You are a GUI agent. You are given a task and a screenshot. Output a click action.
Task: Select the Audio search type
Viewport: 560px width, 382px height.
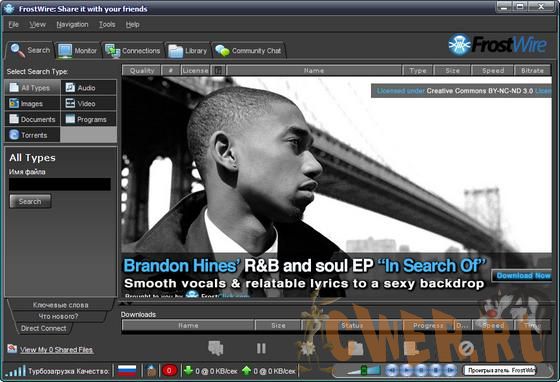coord(89,87)
